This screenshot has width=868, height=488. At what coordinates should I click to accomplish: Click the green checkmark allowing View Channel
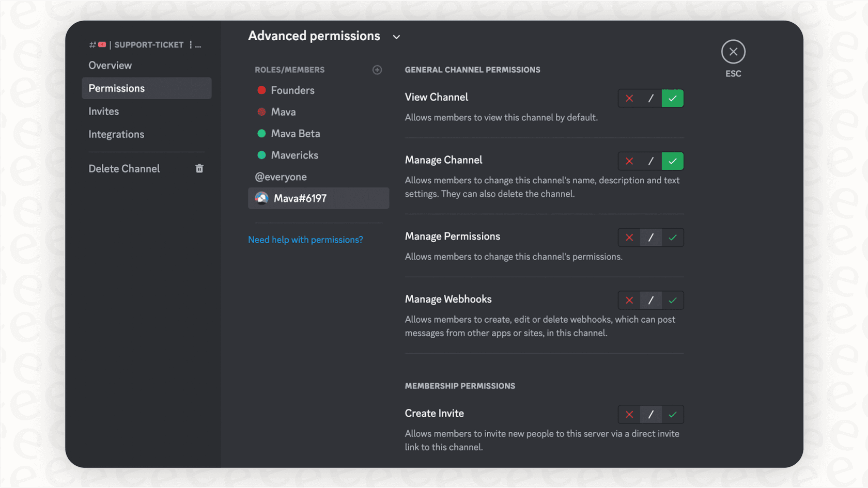[672, 98]
